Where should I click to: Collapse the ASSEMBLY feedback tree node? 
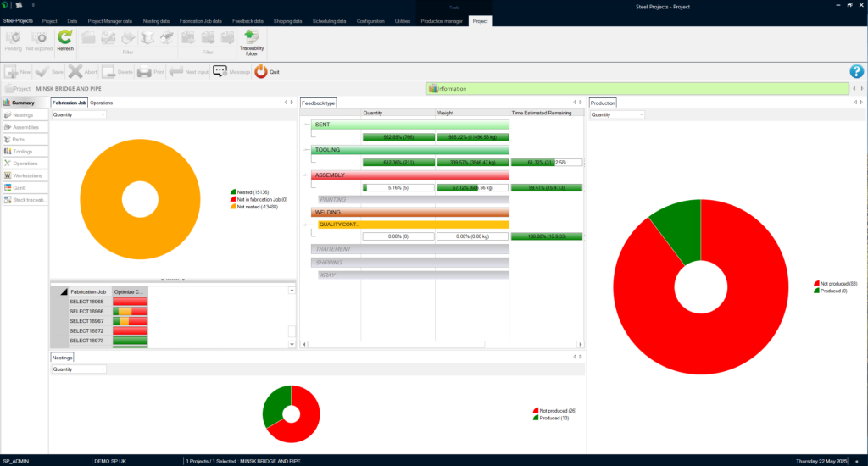pos(306,175)
